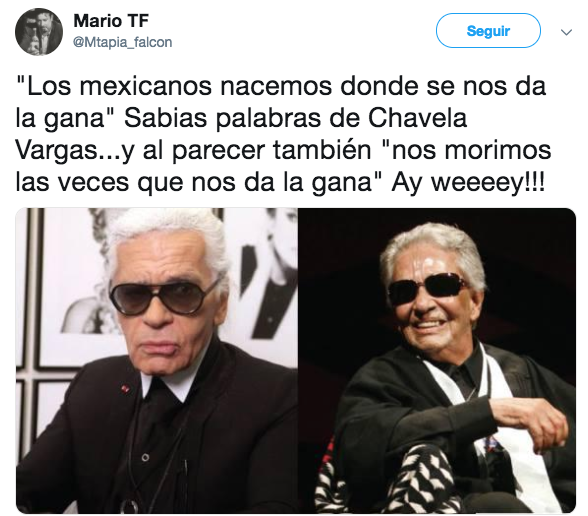Open Mario TF's round profile avatar
The image size is (588, 516).
click(x=39, y=32)
